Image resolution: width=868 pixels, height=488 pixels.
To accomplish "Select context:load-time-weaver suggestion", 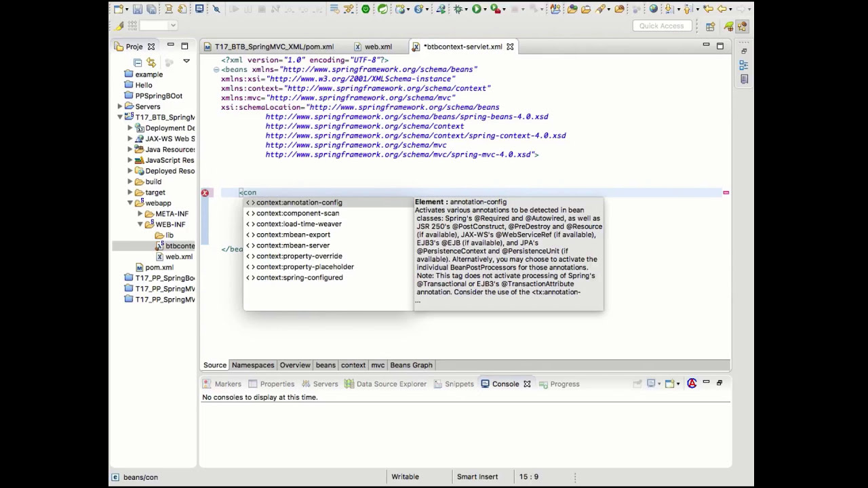I will (328, 224).
